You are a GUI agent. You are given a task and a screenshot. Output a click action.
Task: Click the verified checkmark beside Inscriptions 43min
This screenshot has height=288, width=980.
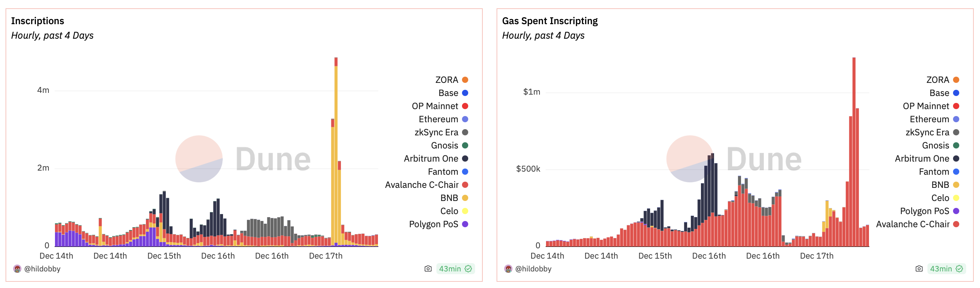tap(468, 269)
